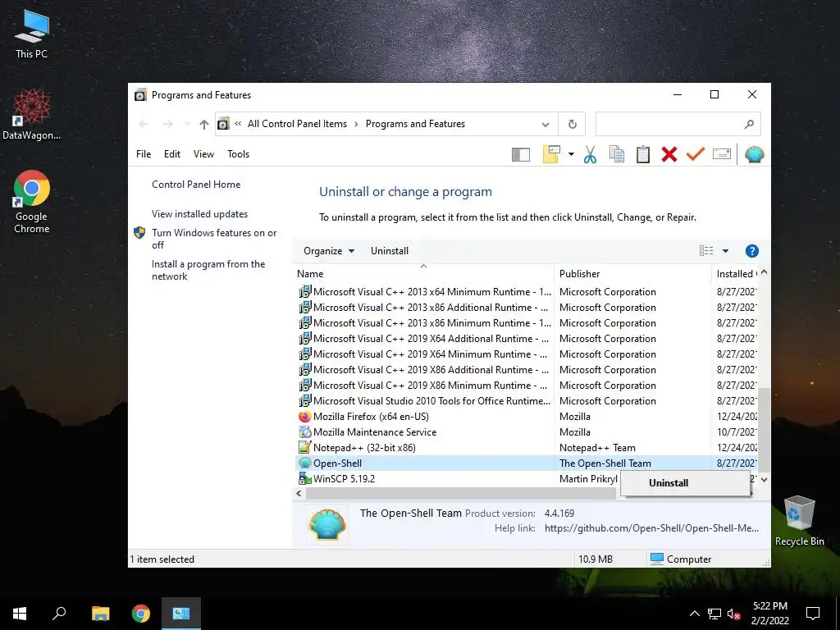Show hidden system tray icons chevron
This screenshot has width=840, height=630.
[694, 614]
